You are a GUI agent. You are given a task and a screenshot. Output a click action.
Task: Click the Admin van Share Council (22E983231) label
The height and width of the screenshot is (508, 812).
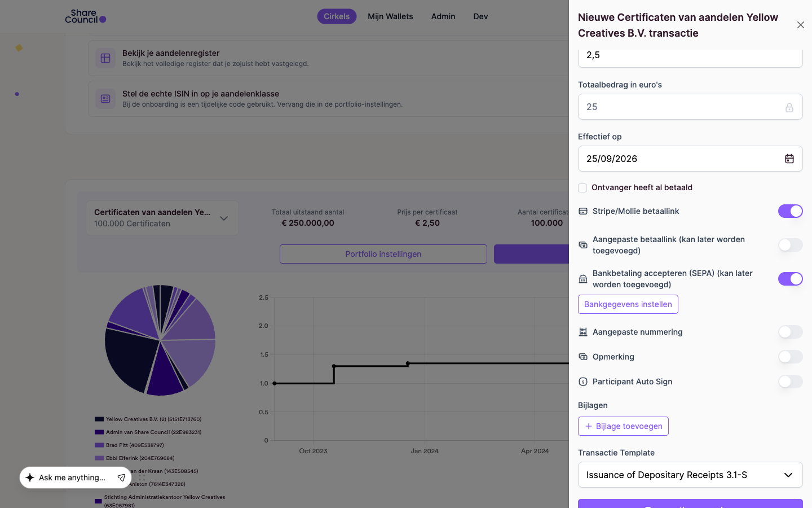(x=153, y=432)
